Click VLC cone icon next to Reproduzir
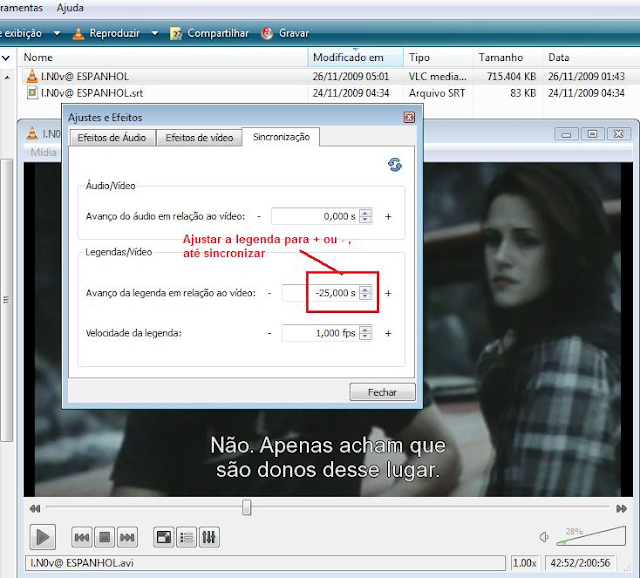The width and height of the screenshot is (640, 578). (x=78, y=33)
